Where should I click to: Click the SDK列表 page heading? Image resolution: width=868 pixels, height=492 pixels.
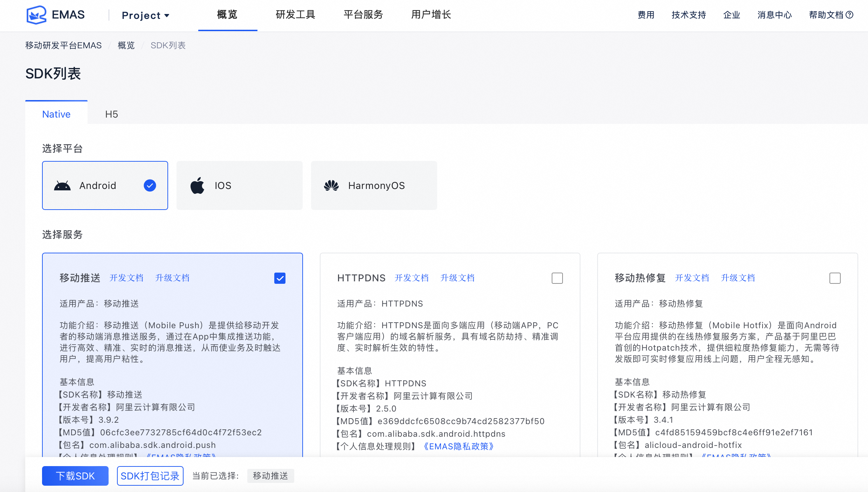coord(53,74)
